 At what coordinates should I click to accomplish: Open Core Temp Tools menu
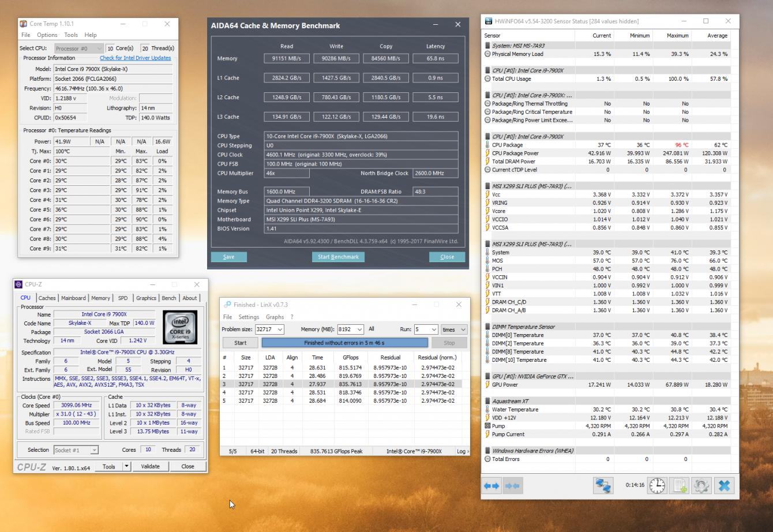click(x=71, y=35)
